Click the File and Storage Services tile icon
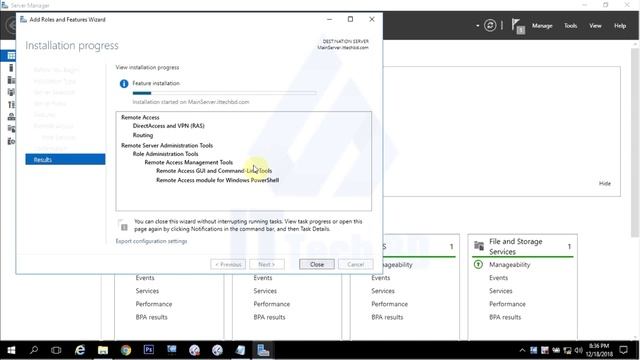 point(479,246)
